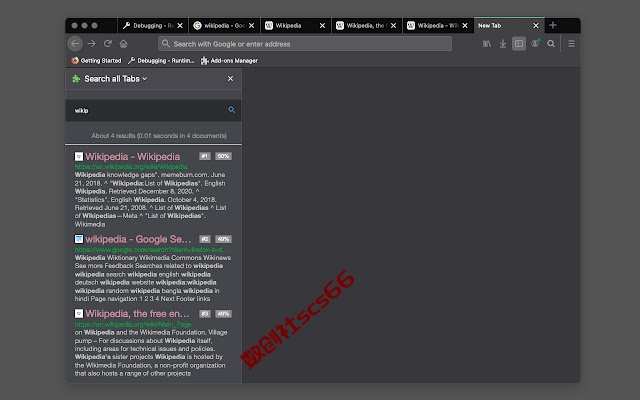
Task: Open Wikipedia, the free en... result
Action: pos(137,313)
